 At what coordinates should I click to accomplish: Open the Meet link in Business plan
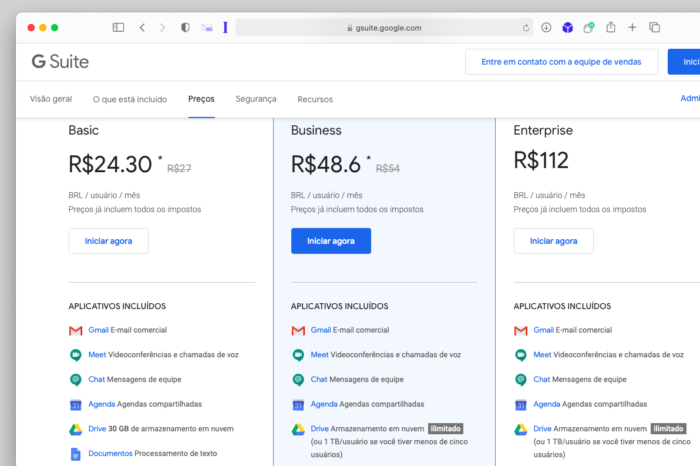[x=320, y=355]
